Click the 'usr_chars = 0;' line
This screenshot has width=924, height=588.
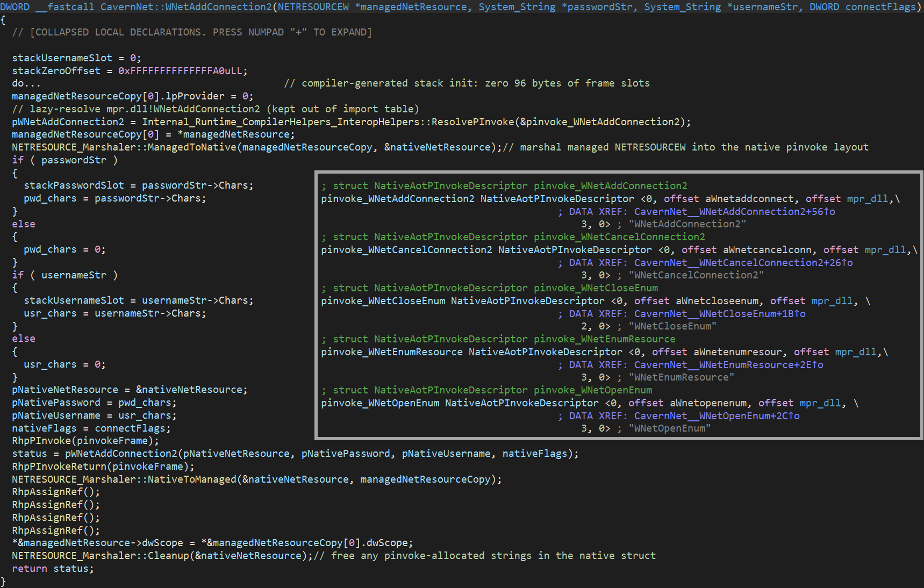(x=65, y=365)
